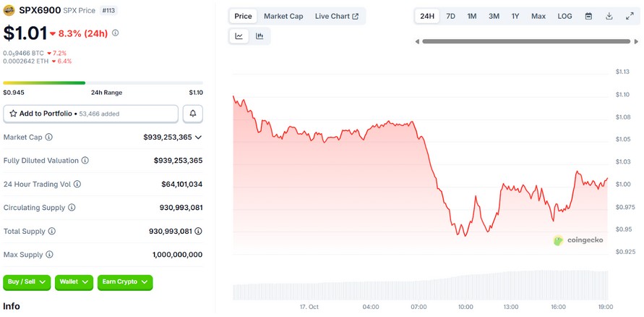Screen dimensions: 644x317
Task: Click the price alert bell icon
Action: [193, 114]
